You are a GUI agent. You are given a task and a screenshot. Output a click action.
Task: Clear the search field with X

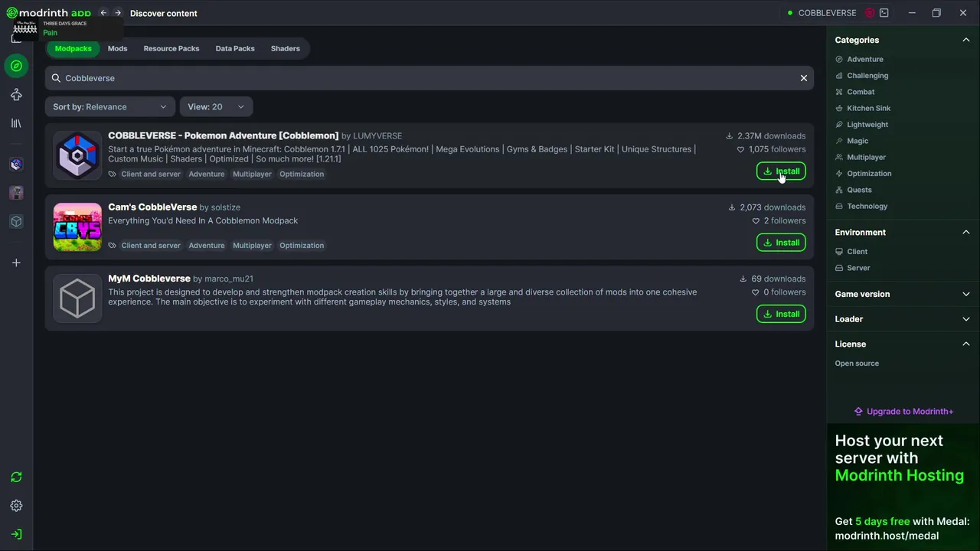click(x=804, y=78)
